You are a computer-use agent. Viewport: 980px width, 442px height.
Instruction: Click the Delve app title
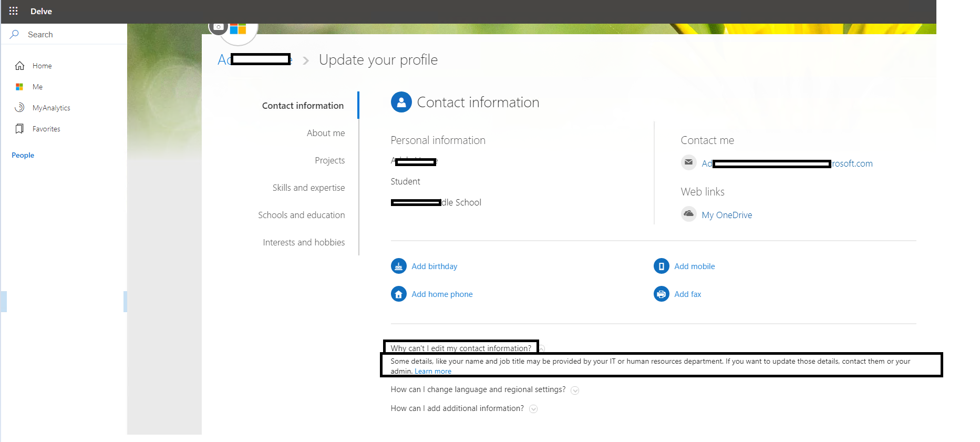[41, 11]
